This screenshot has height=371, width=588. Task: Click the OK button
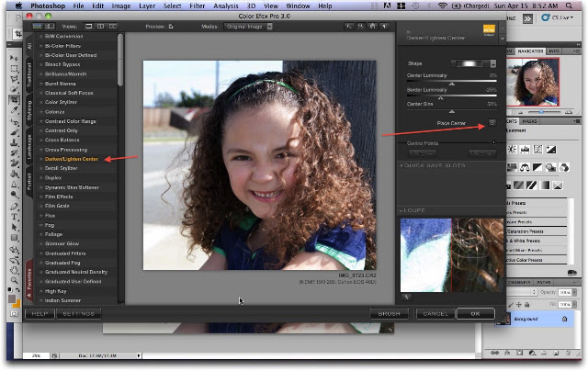click(x=476, y=313)
